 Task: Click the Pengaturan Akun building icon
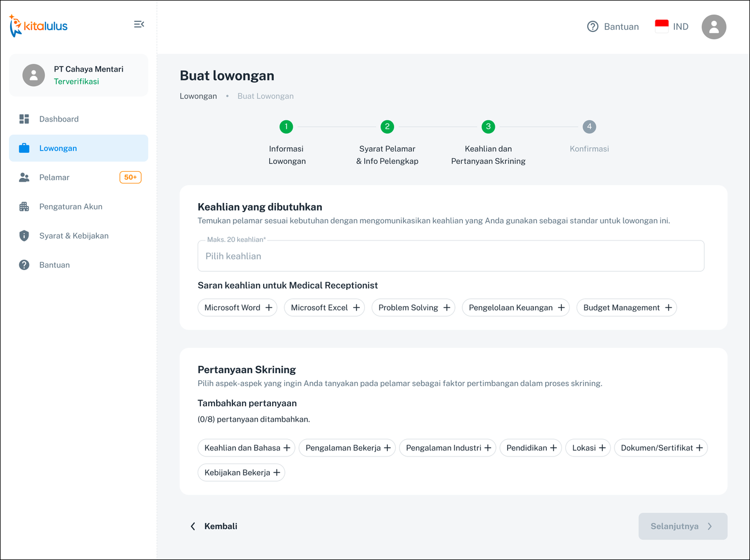[x=24, y=206]
